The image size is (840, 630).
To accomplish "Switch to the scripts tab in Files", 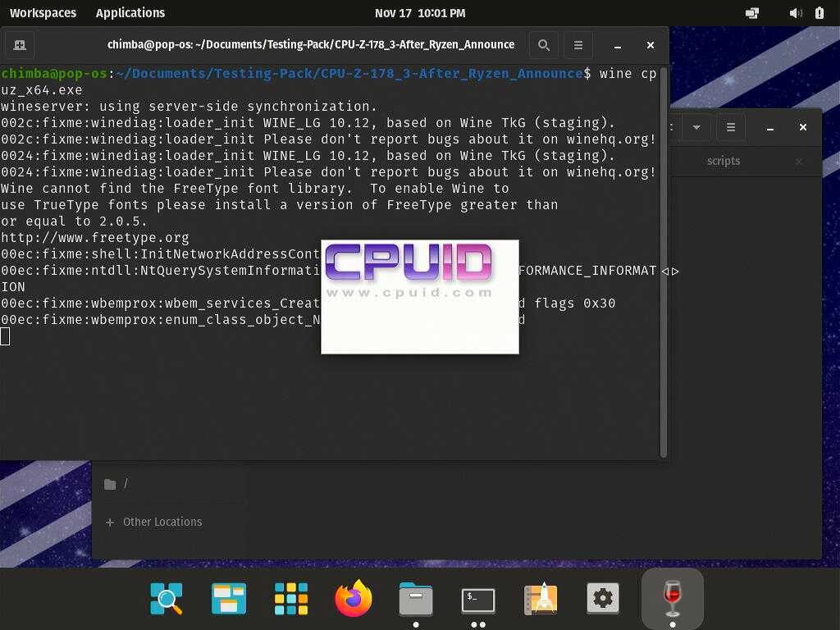I will pos(724,162).
